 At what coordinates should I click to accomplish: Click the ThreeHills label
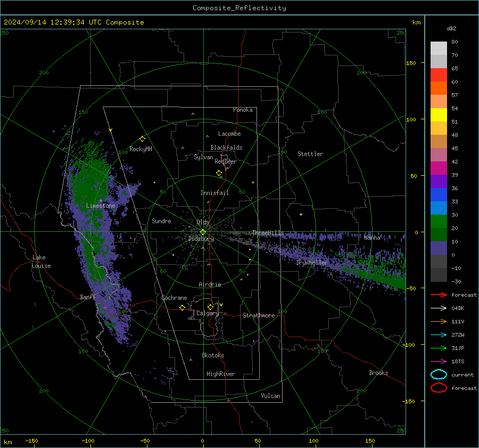point(268,233)
